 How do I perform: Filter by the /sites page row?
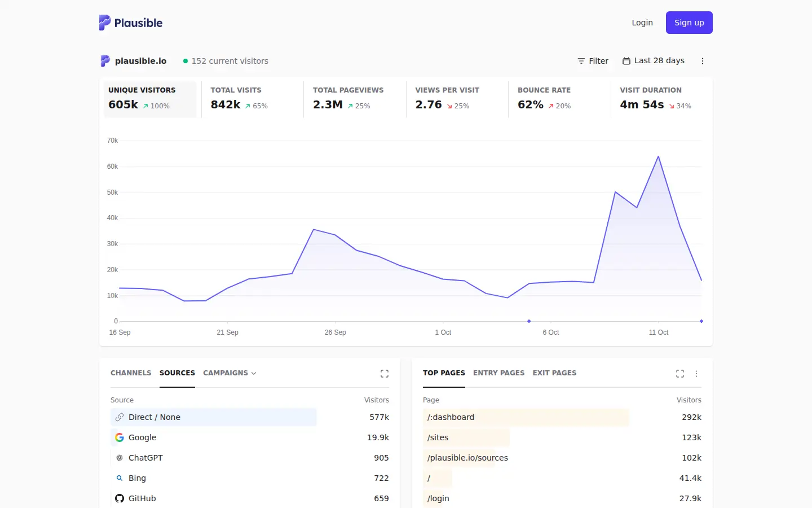[x=562, y=437]
